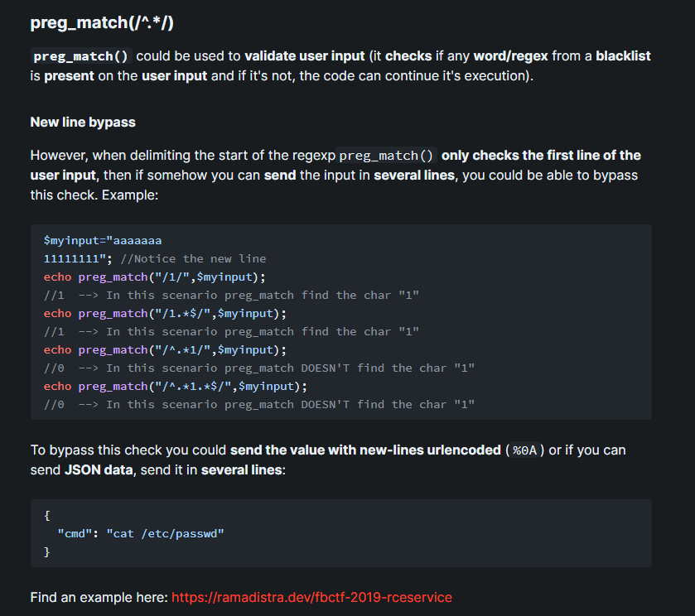Viewport: 695px width, 616px height.
Task: Click inline code preg_match() after 'the regexp'
Action: tap(386, 156)
